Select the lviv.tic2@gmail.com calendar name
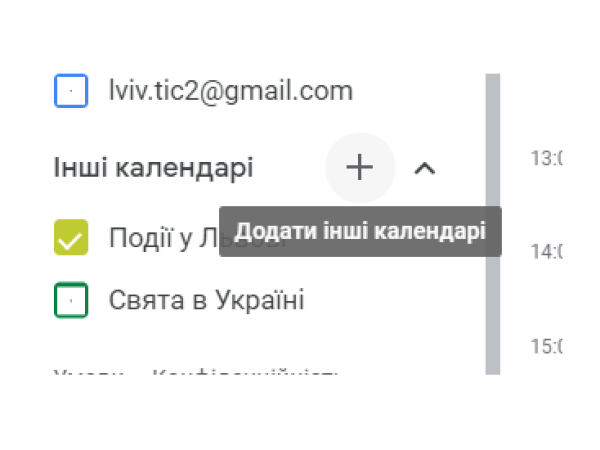This screenshot has width=600, height=450. pos(231,91)
